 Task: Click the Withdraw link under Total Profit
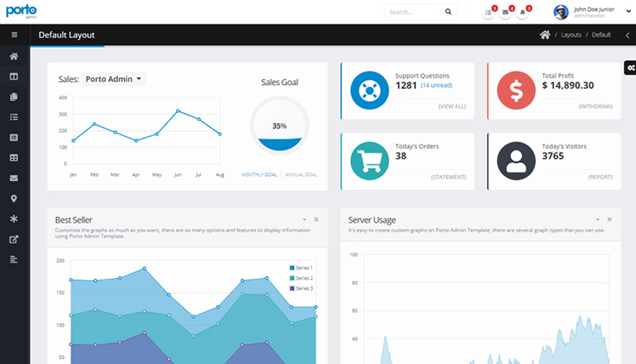(x=595, y=106)
